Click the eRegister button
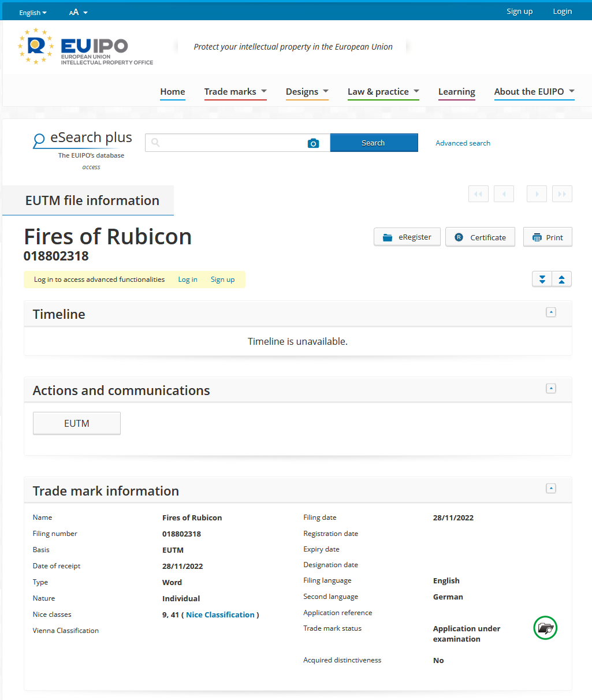 407,237
